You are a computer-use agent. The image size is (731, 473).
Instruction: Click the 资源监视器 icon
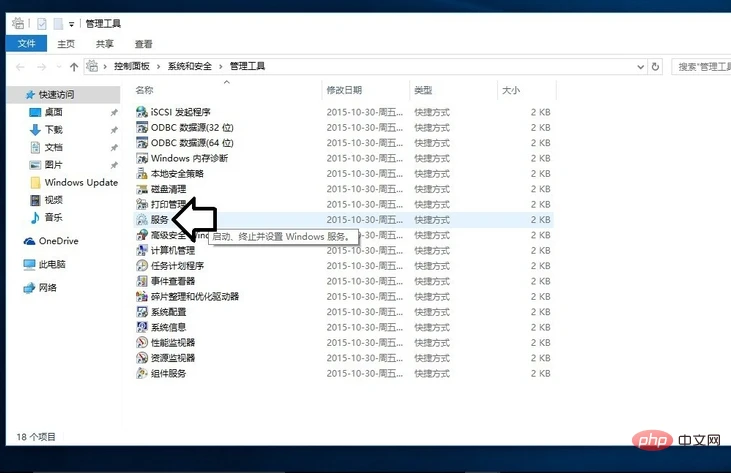(142, 358)
